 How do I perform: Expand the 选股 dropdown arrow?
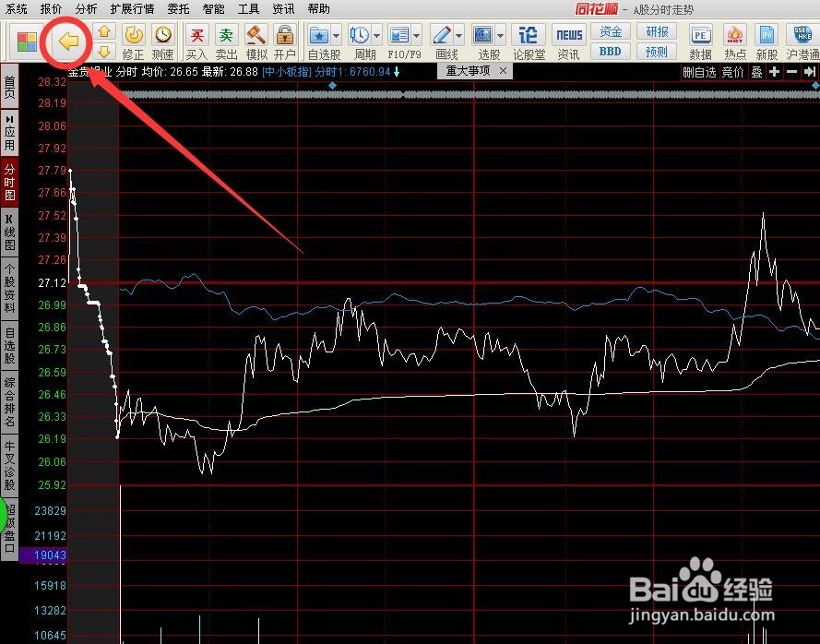pos(501,36)
